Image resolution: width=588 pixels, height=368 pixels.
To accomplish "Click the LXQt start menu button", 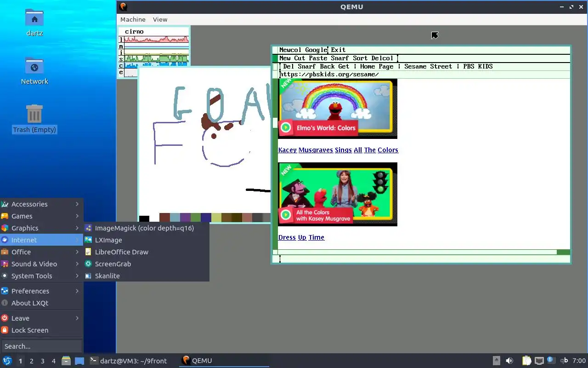I will coord(7,361).
